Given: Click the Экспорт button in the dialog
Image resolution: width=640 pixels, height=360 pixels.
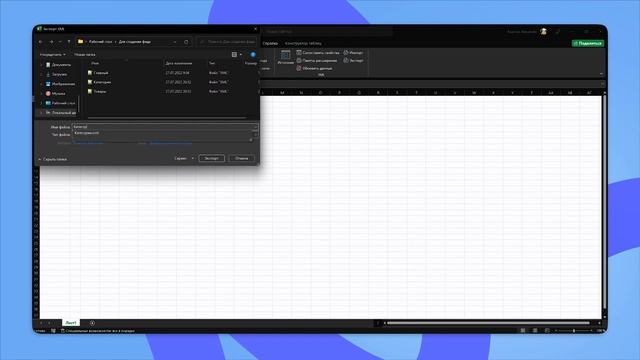Looking at the screenshot, I should [x=211, y=158].
